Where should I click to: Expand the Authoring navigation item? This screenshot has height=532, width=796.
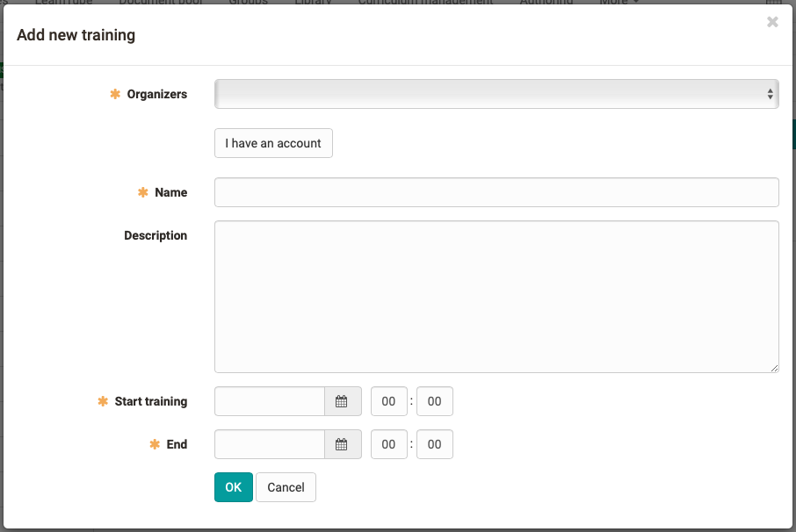pyautogui.click(x=546, y=3)
